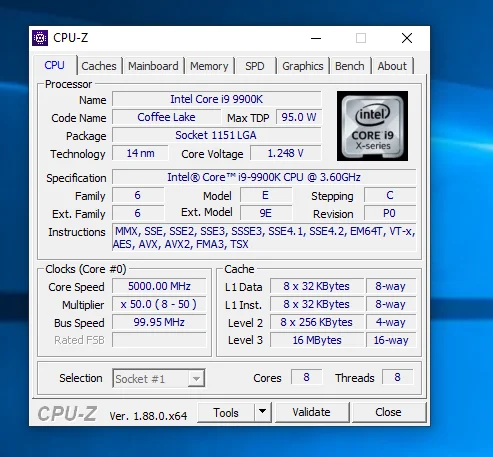Click the Level 3 16 MBytes value

(x=317, y=340)
